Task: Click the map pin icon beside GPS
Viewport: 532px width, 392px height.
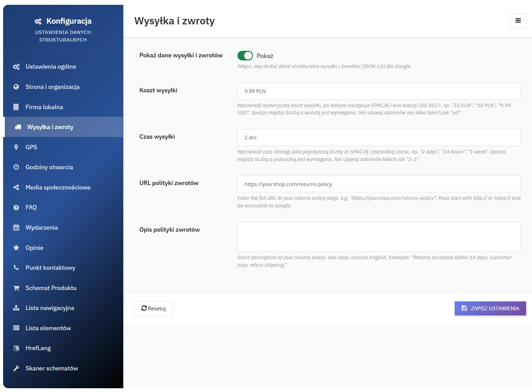Action: pyautogui.click(x=16, y=147)
